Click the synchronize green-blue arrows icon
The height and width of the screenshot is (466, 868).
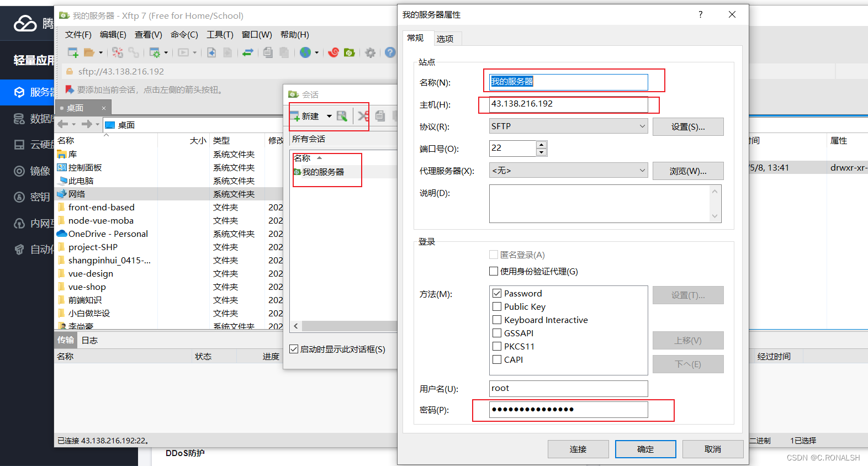tap(248, 52)
